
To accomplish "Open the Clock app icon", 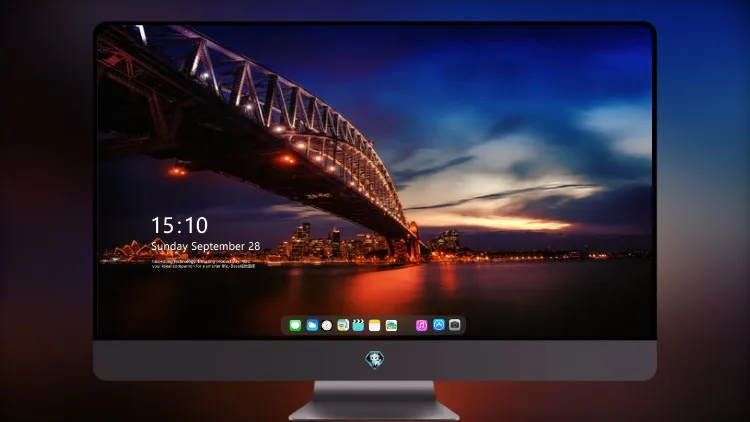I will 327,325.
